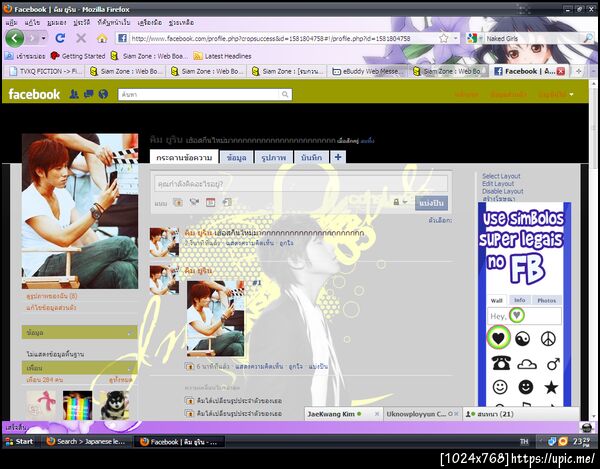Select the yin-yang symbol in the ad
Viewport: 600px width, 469px height.
coord(523,339)
